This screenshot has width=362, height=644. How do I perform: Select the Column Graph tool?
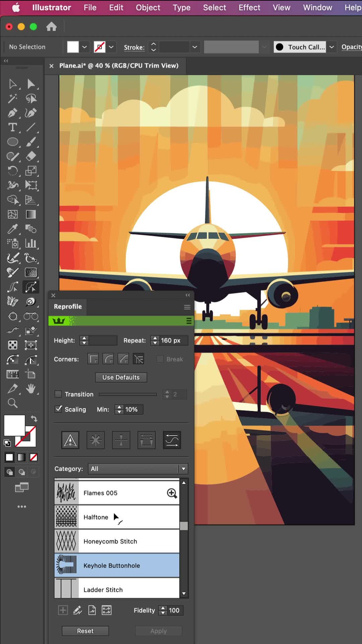pyautogui.click(x=31, y=244)
